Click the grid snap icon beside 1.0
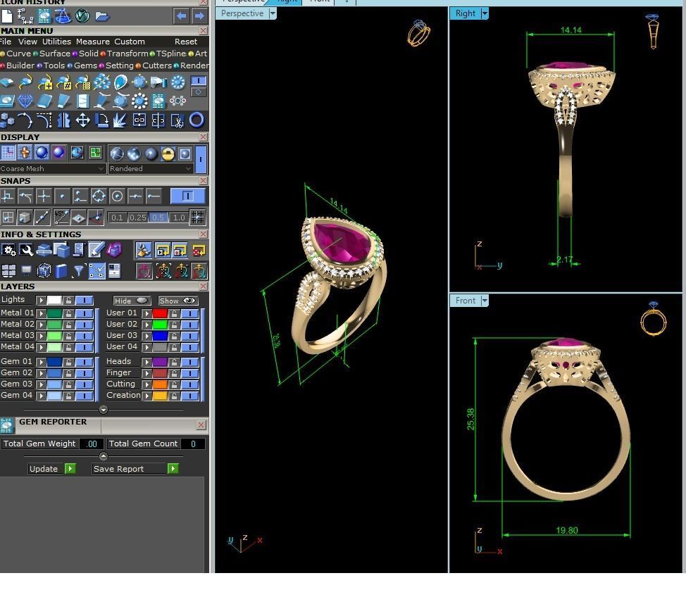This screenshot has width=686, height=616. click(197, 217)
